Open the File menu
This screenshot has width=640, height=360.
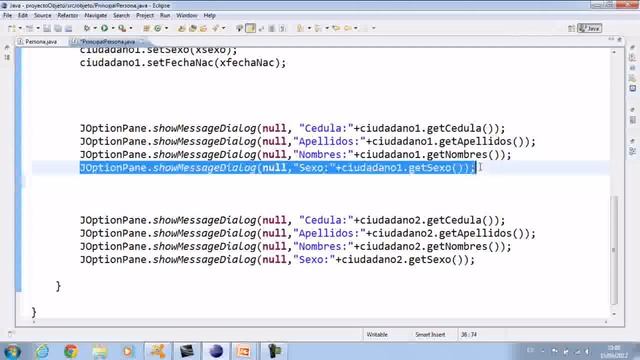pos(7,16)
